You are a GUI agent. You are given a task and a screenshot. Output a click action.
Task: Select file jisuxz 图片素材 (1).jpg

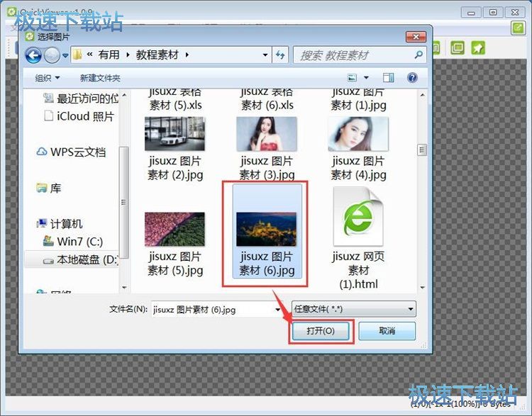click(359, 101)
